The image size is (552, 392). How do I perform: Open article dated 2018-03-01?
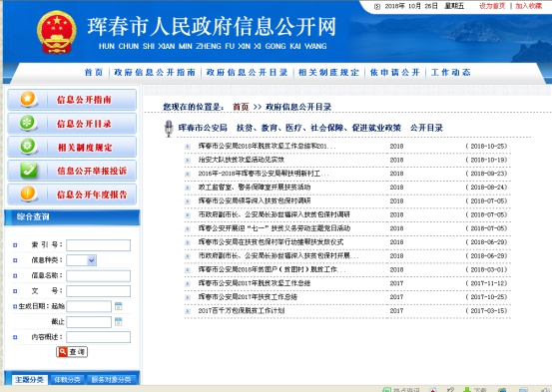tap(272, 269)
